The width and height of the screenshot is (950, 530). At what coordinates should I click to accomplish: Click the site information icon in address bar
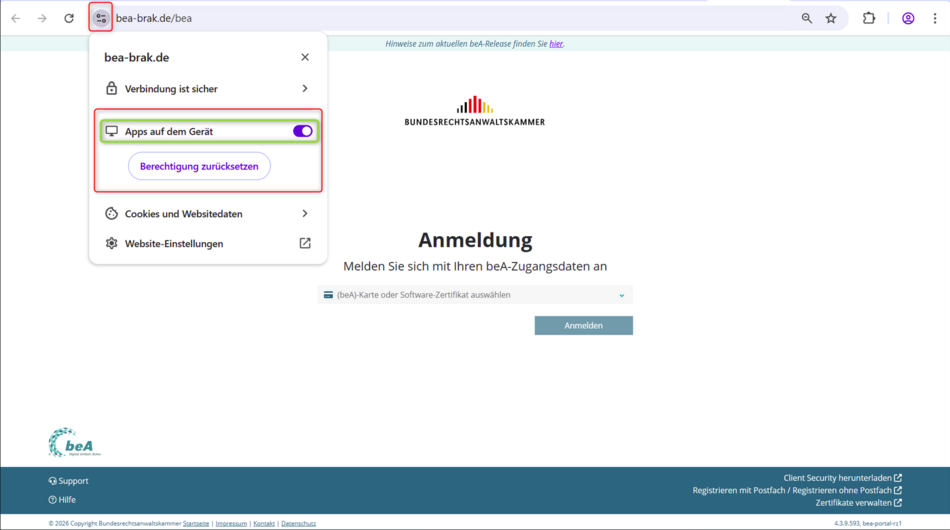click(101, 18)
